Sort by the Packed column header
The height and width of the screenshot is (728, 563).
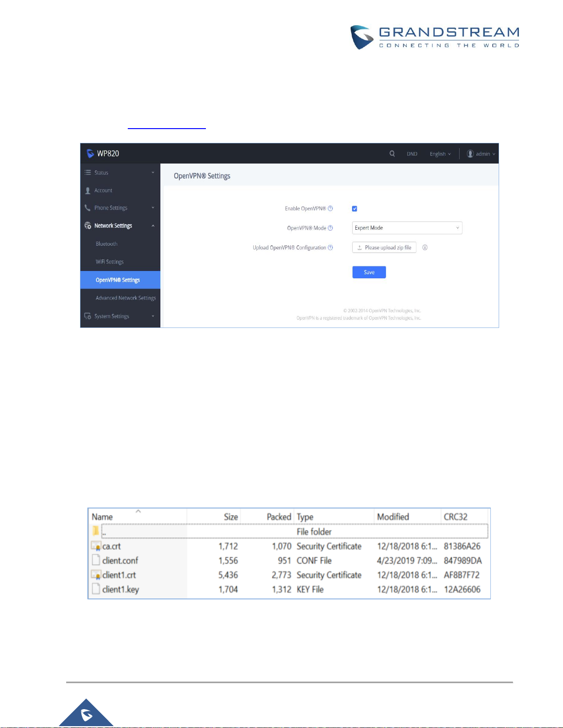point(279,517)
